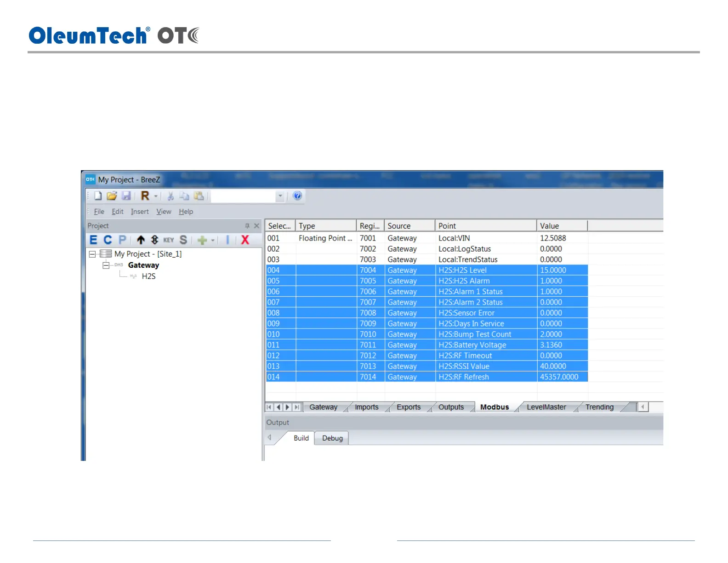Open a project using the folder icon

click(x=112, y=196)
